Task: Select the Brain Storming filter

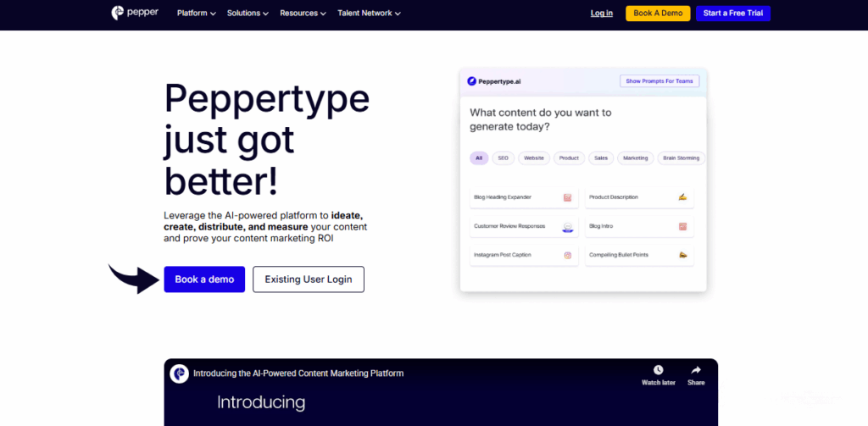Action: [x=682, y=158]
